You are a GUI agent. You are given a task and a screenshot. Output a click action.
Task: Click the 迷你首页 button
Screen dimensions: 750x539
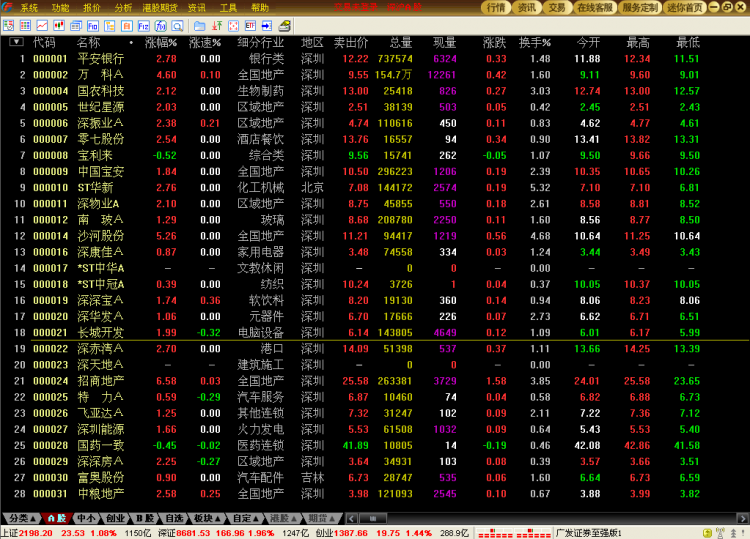pos(685,7)
